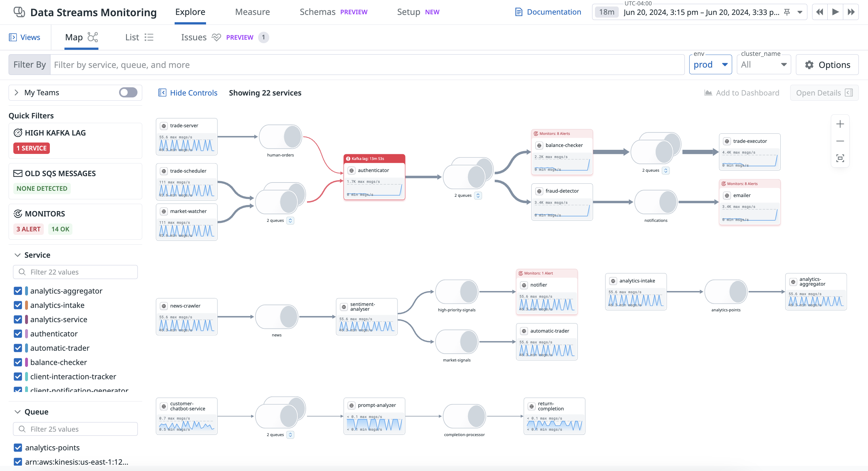Click the fit-to-screen map icon
This screenshot has width=868, height=471.
pos(840,158)
